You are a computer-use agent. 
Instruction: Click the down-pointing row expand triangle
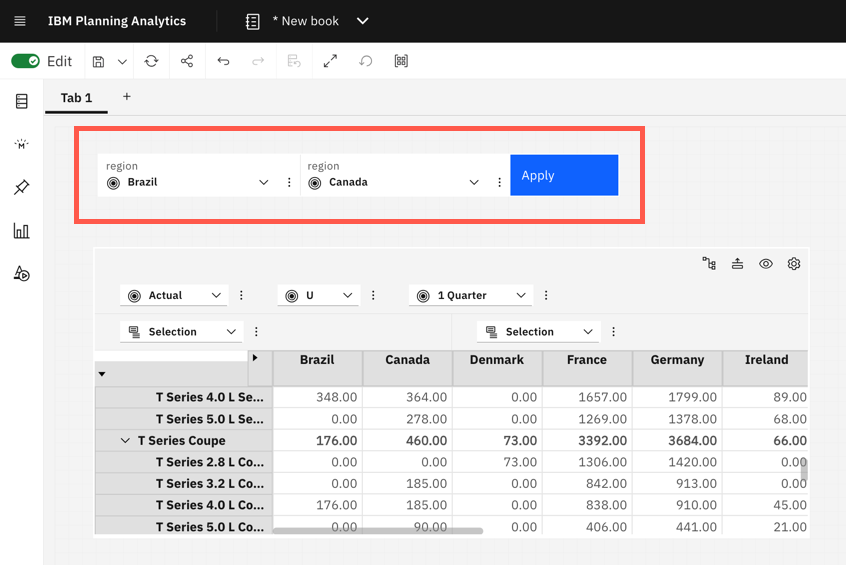pyautogui.click(x=102, y=374)
